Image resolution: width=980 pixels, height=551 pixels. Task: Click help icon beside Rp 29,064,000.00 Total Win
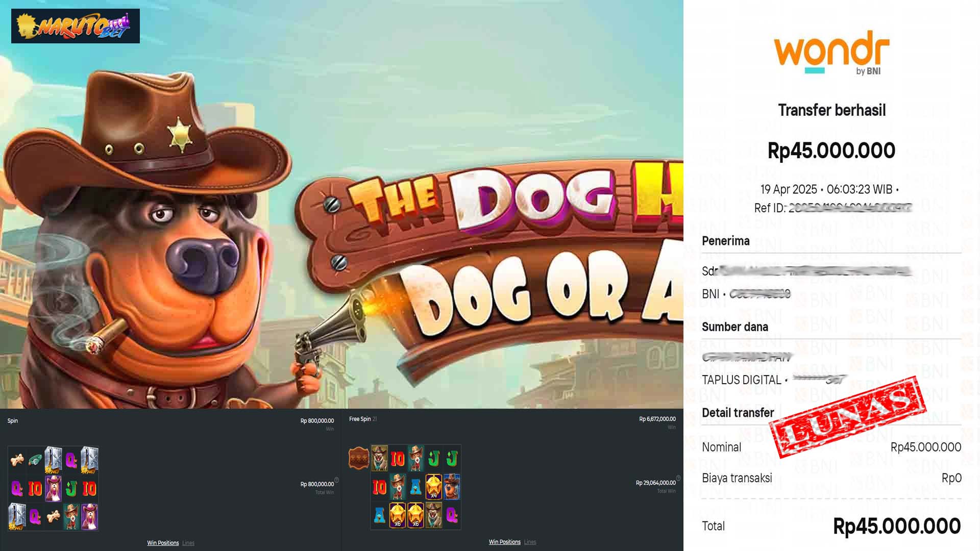coord(678,479)
